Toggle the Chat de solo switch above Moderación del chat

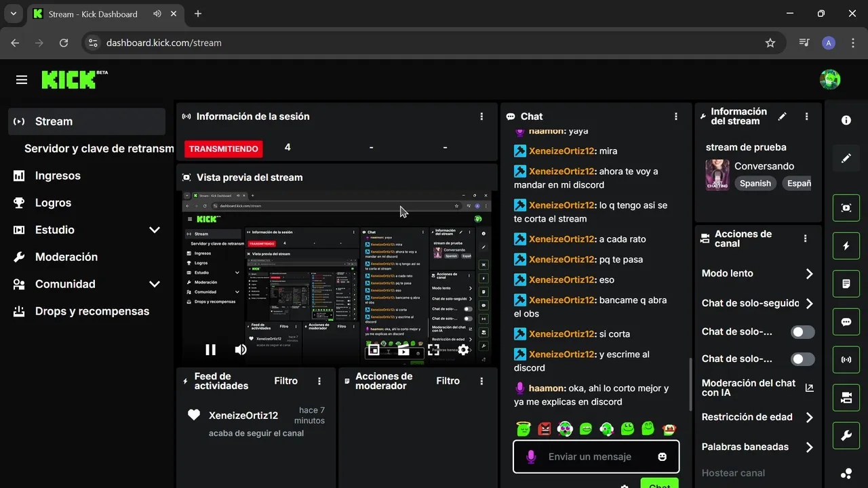803,359
